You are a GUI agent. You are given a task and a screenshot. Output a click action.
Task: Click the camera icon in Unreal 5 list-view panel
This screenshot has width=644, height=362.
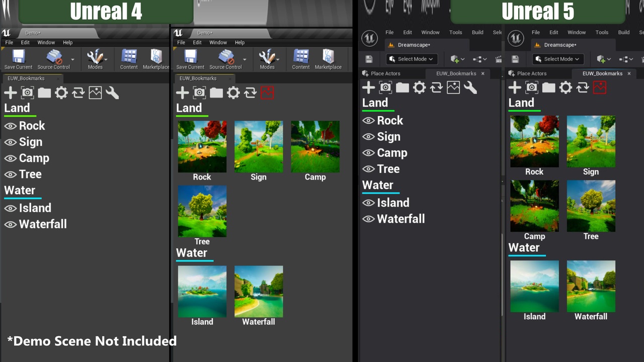pyautogui.click(x=385, y=87)
